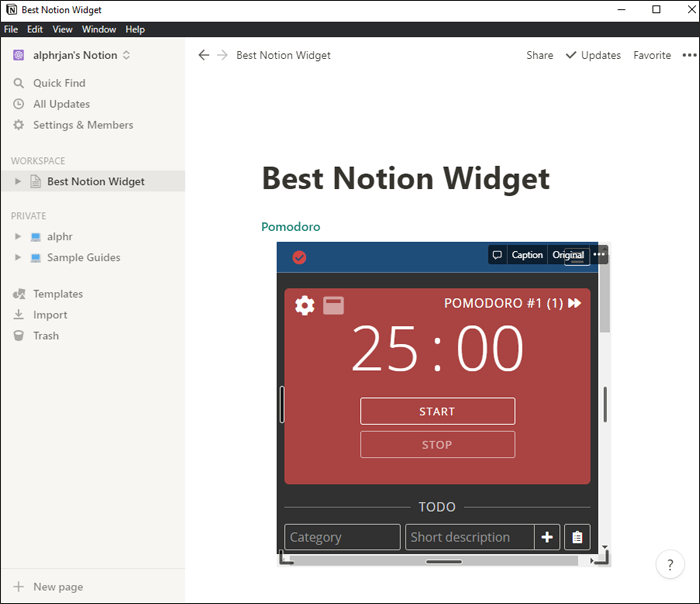This screenshot has width=700, height=604.
Task: Expand the alphr page toggle arrow
Action: click(17, 237)
